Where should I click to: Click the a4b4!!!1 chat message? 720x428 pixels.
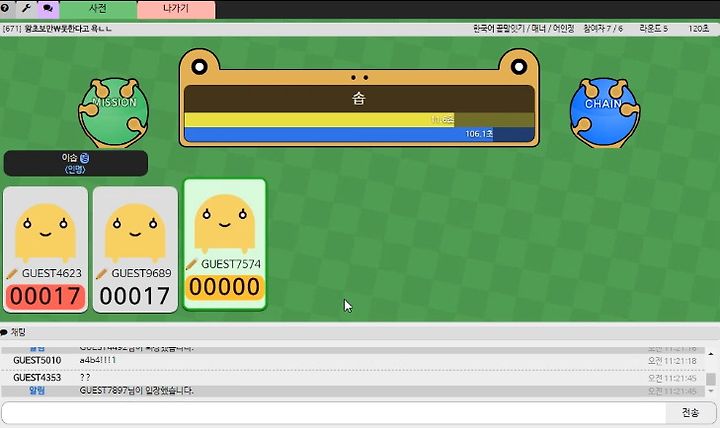(x=98, y=360)
